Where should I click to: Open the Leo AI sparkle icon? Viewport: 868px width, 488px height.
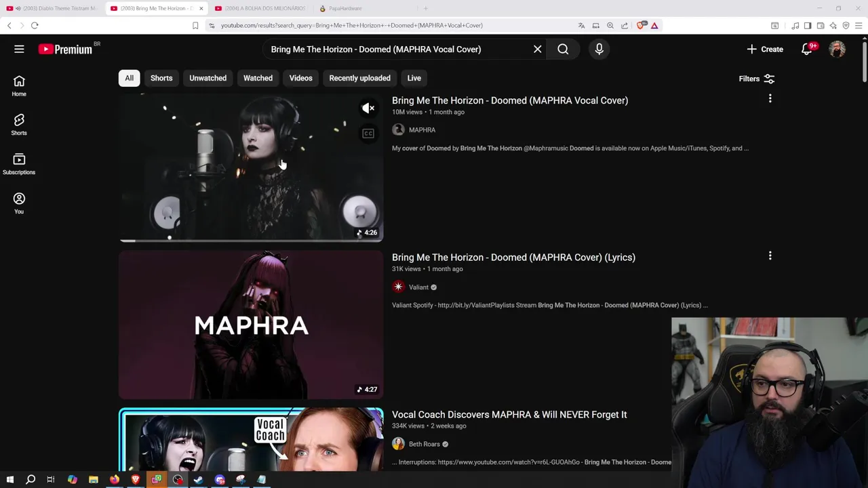pyautogui.click(x=833, y=25)
